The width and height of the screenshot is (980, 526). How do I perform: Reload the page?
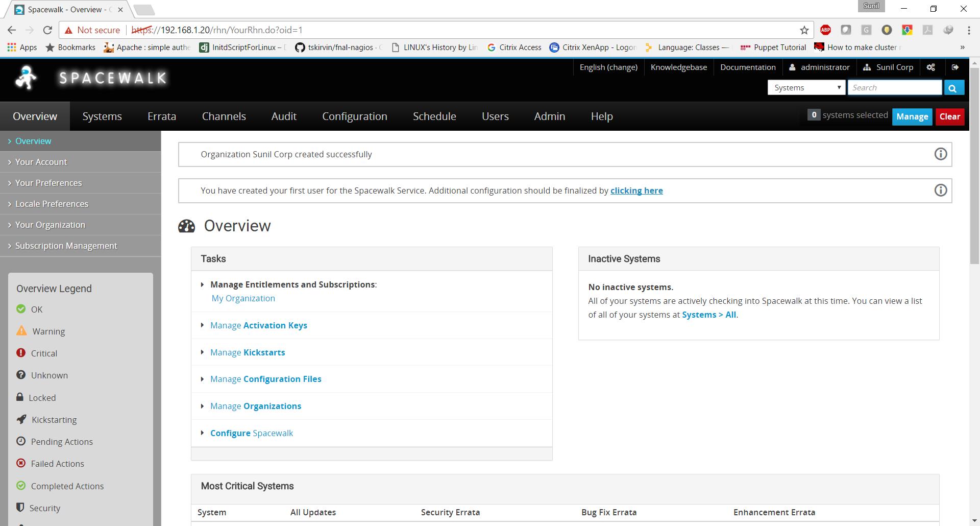(x=47, y=30)
